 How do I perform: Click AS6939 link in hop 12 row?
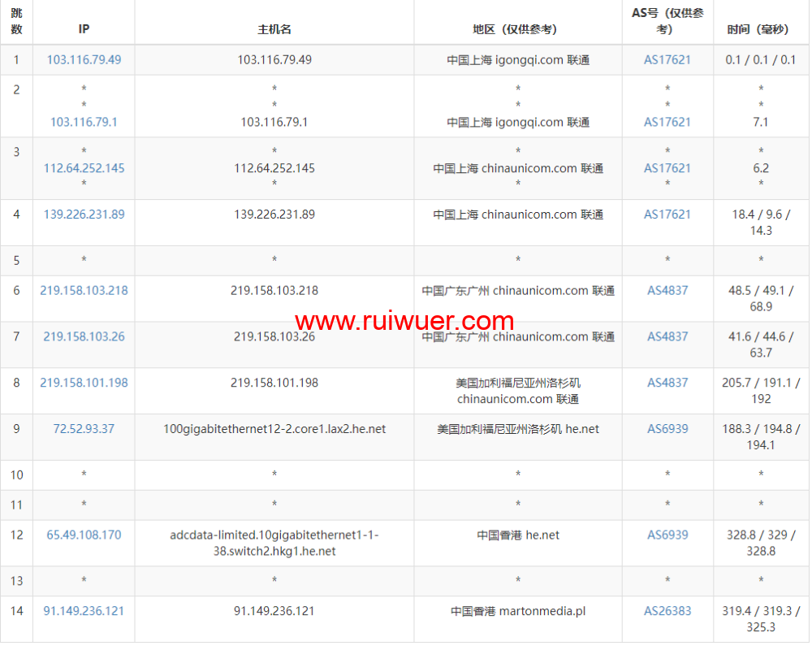[x=667, y=535]
